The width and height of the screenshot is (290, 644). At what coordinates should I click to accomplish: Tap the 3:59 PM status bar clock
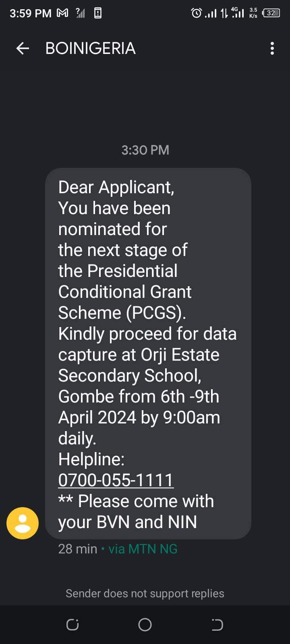[31, 13]
